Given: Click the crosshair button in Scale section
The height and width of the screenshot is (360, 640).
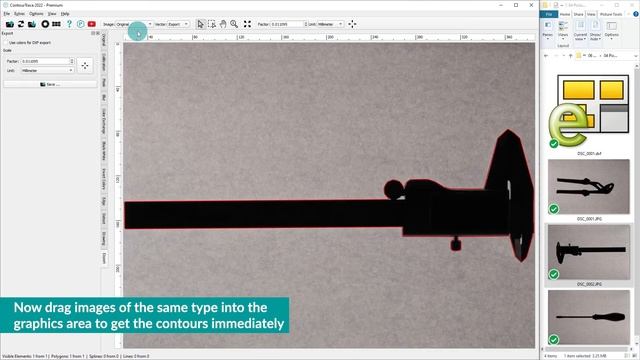Looking at the screenshot, I should tap(85, 65).
